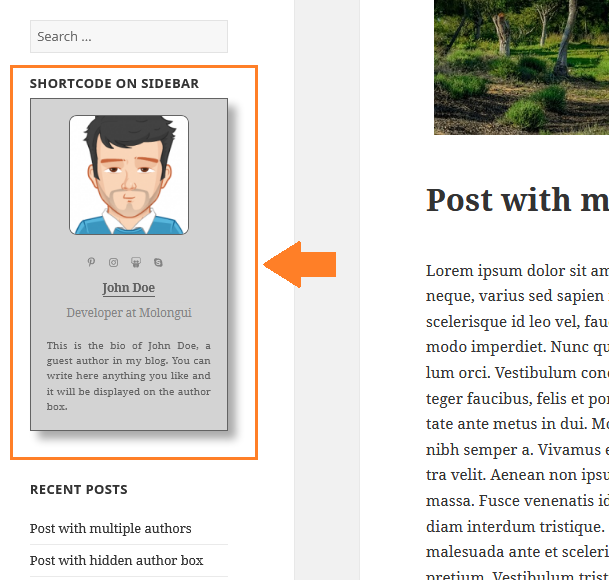
Task: Open the 'Post with hidden author box' link
Action: click(117, 560)
